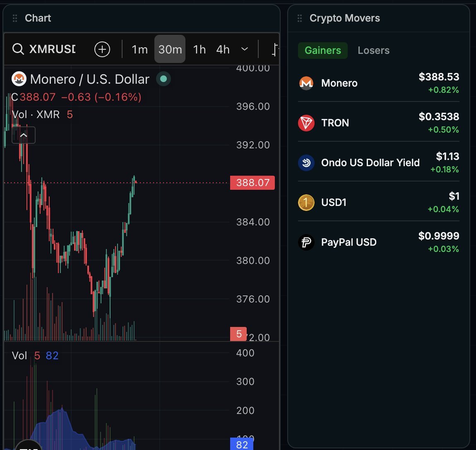Click the TRON coin icon
The image size is (476, 450).
pos(306,123)
